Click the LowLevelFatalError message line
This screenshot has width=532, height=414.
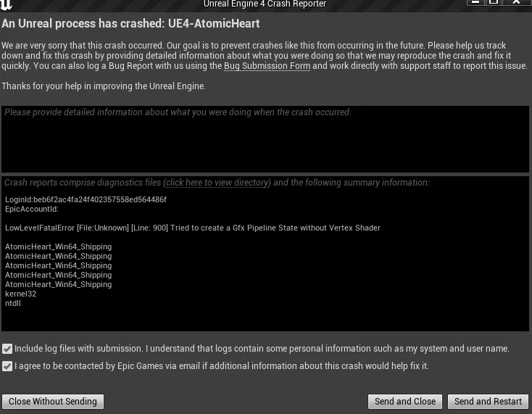point(192,228)
